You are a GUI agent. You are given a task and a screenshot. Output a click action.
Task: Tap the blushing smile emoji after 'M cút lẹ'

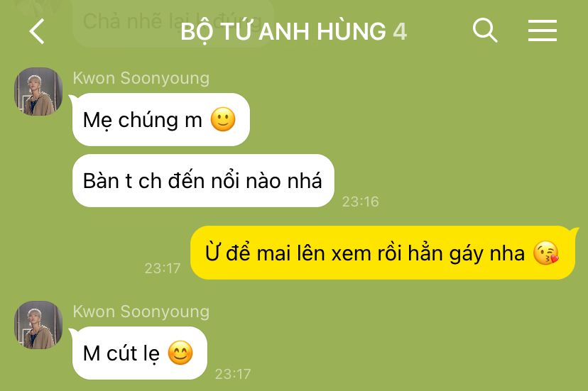[180, 353]
